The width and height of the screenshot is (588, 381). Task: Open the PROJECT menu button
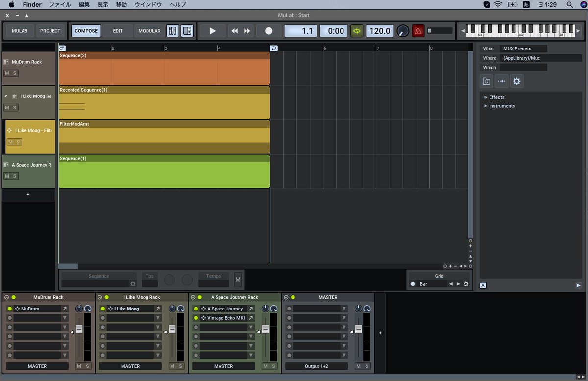[x=50, y=31]
